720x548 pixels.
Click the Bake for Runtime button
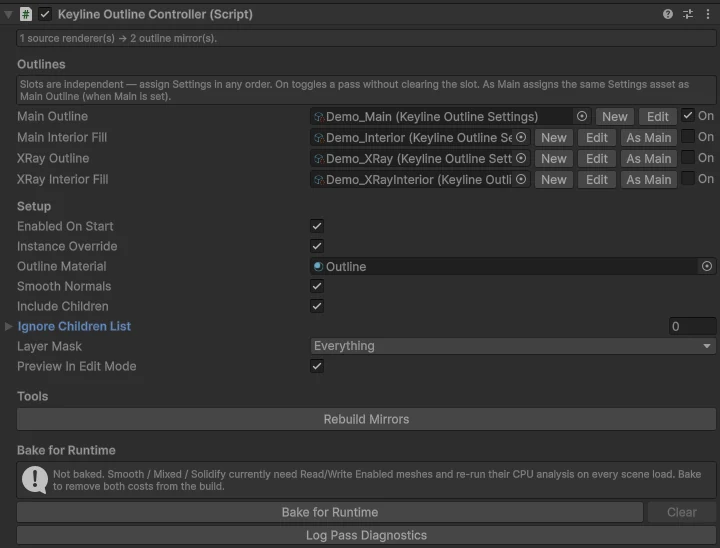(330, 512)
